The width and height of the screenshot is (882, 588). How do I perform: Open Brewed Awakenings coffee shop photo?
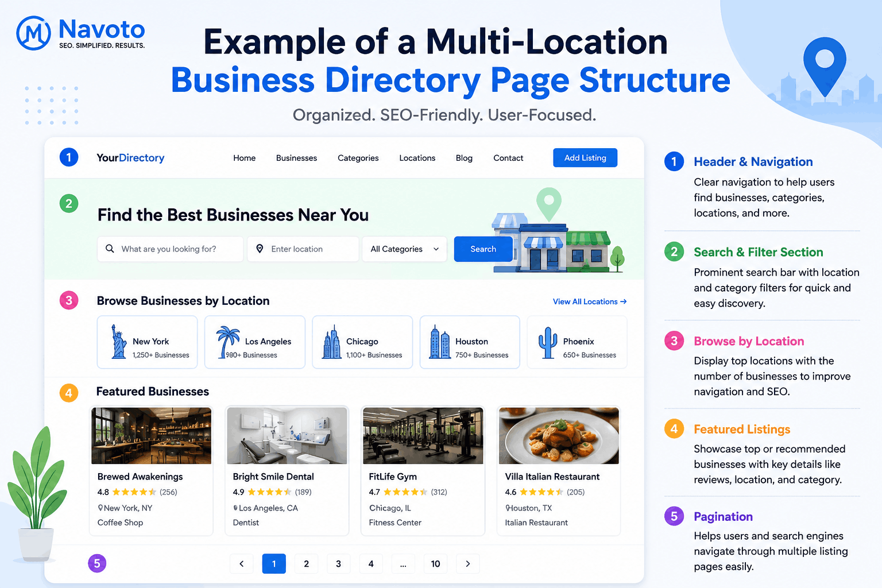152,436
